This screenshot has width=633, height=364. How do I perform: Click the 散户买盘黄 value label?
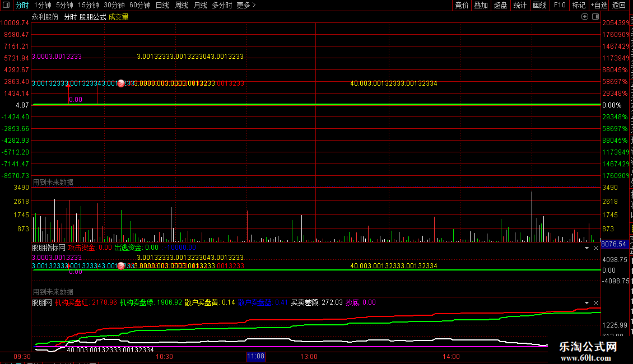[210, 302]
